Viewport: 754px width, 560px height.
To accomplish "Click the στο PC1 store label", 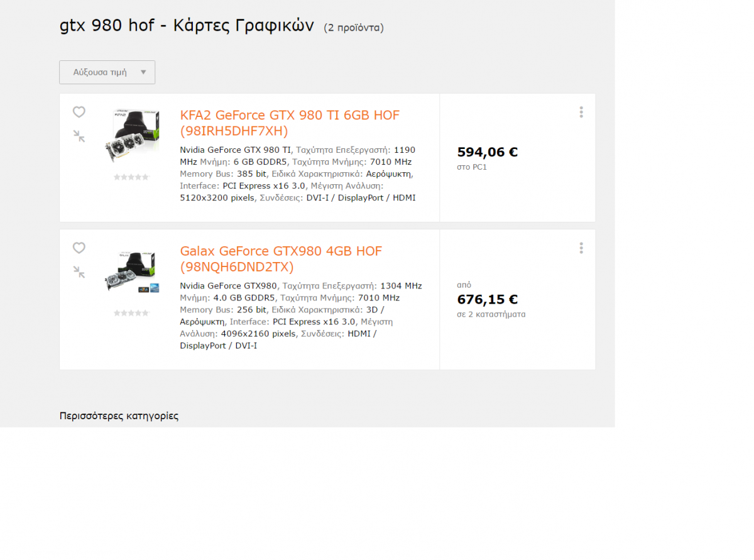I will pos(472,167).
